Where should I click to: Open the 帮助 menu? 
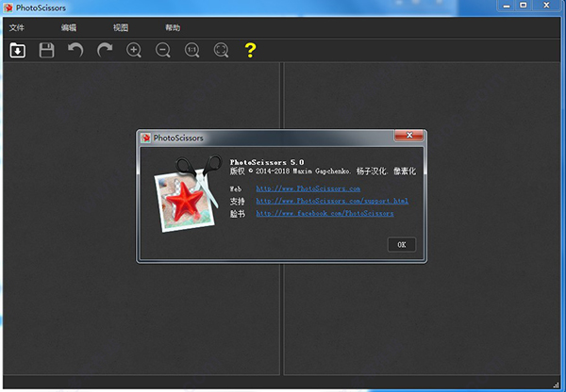point(173,27)
